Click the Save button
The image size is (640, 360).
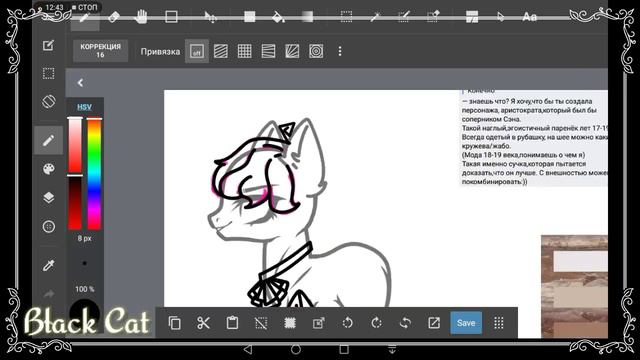[x=466, y=323]
